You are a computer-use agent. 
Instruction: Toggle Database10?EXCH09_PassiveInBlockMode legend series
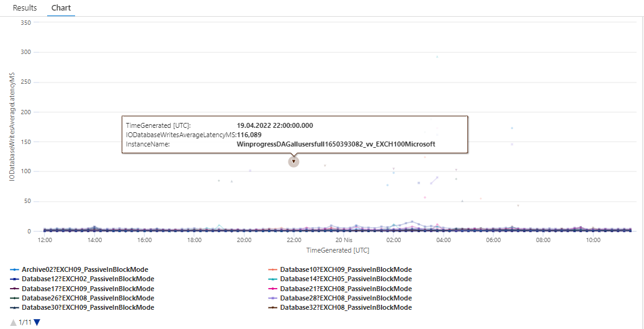[339, 269]
